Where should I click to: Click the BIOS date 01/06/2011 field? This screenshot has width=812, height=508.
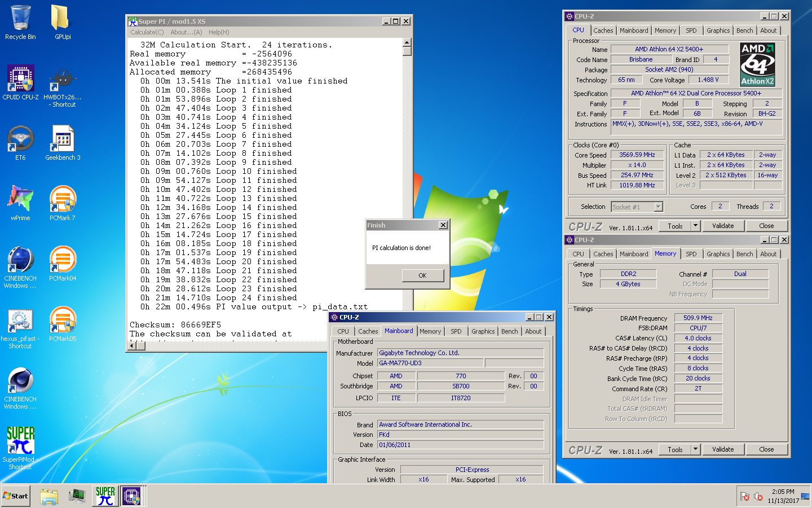pyautogui.click(x=461, y=445)
